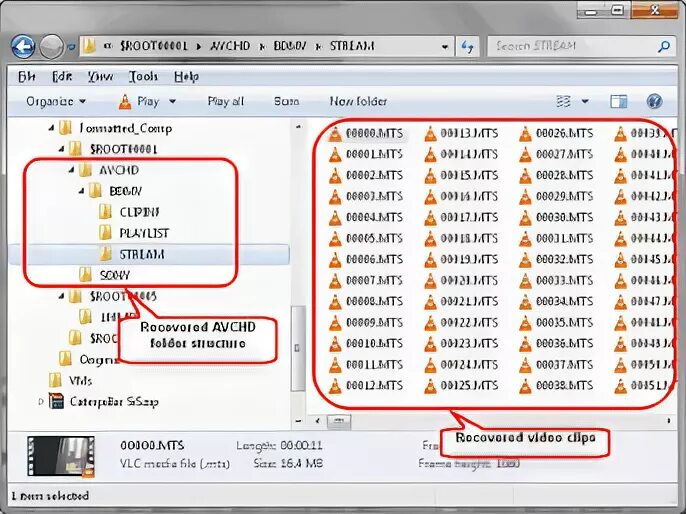Click the New folder button
Image resolution: width=686 pixels, height=514 pixels.
[358, 101]
